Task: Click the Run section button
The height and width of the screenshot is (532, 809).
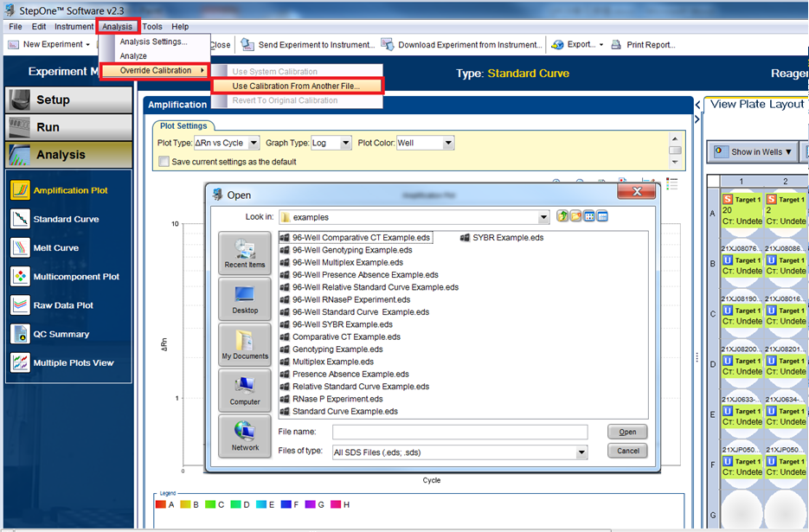Action: [68, 127]
